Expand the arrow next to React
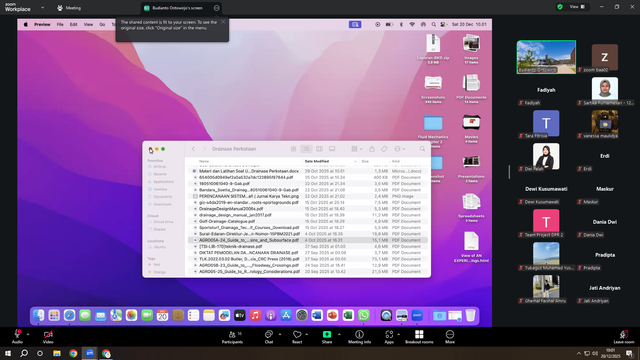The width and height of the screenshot is (640, 360). (x=307, y=334)
